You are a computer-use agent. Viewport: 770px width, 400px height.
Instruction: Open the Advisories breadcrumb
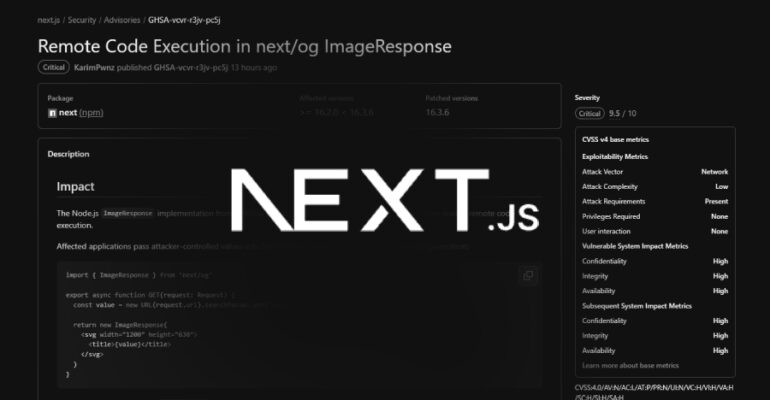[x=122, y=20]
